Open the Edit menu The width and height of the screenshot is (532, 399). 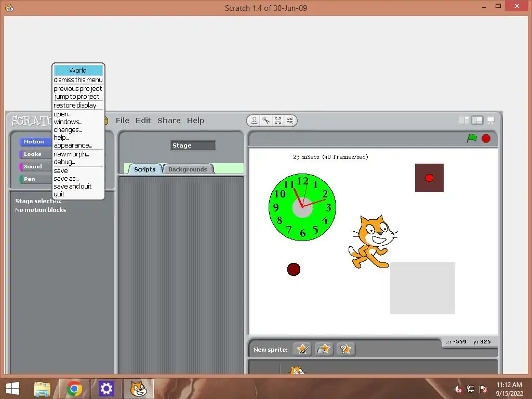[x=143, y=121]
